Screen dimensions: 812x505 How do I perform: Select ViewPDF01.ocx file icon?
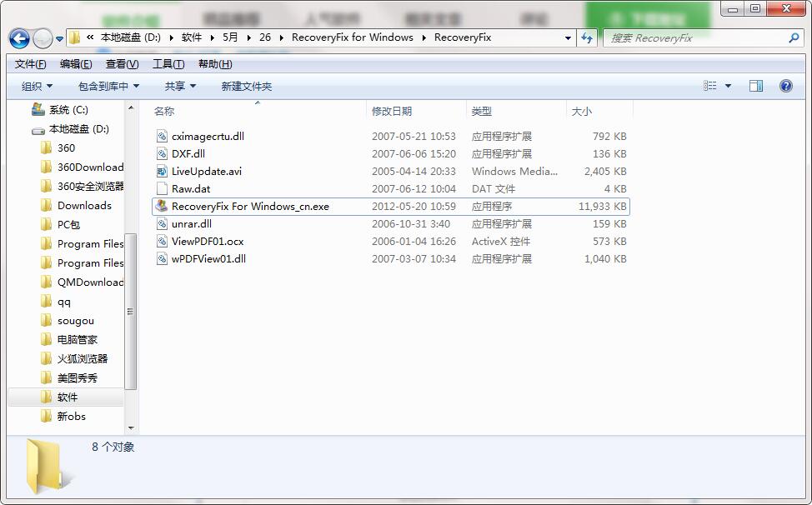[x=162, y=242]
